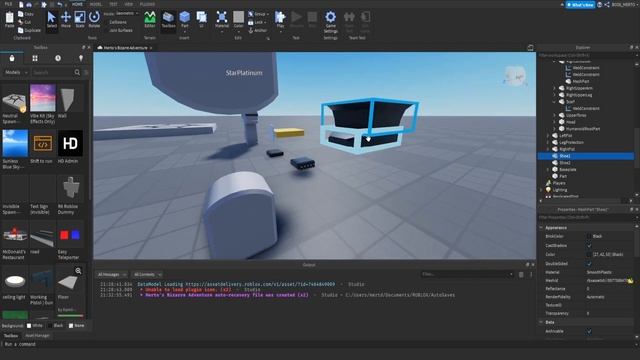Activate the Move tool
640x360 pixels.
click(66, 20)
